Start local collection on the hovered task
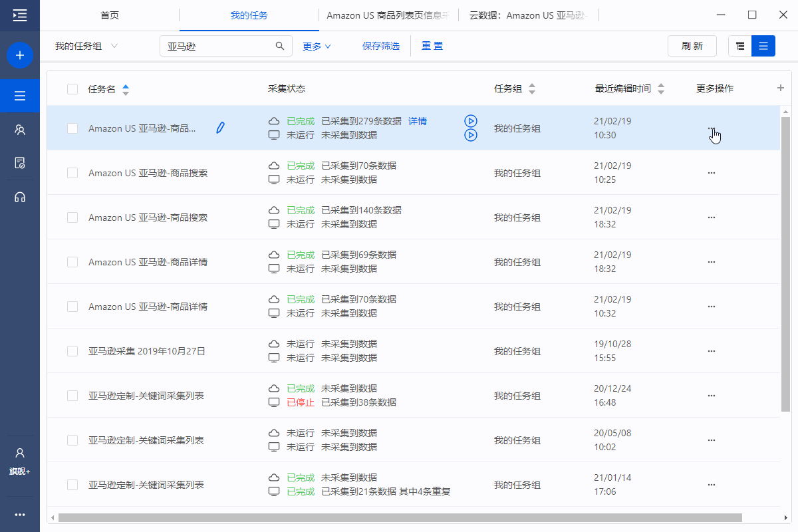This screenshot has width=798, height=532. (x=470, y=135)
